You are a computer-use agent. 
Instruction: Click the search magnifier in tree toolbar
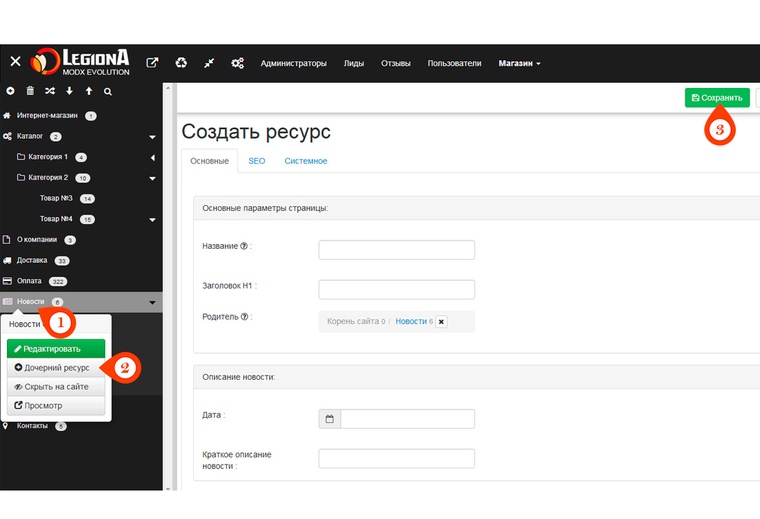[x=107, y=91]
